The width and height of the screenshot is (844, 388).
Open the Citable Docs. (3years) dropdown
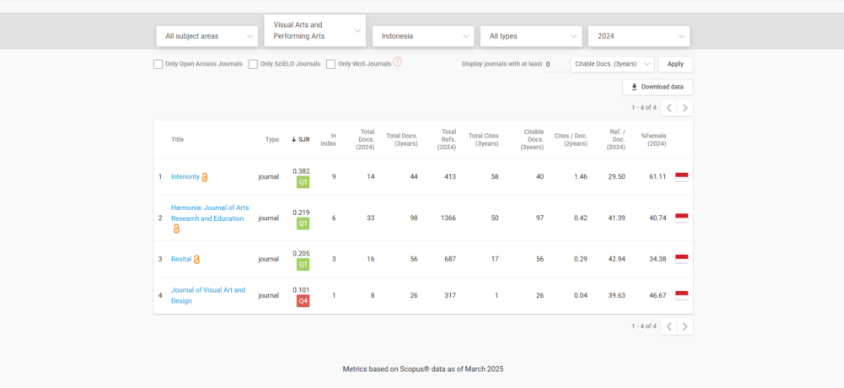point(612,64)
